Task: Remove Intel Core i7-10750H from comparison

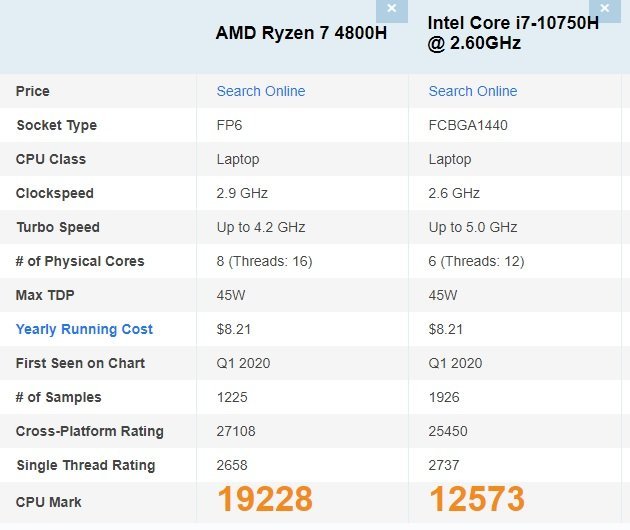Action: point(605,10)
